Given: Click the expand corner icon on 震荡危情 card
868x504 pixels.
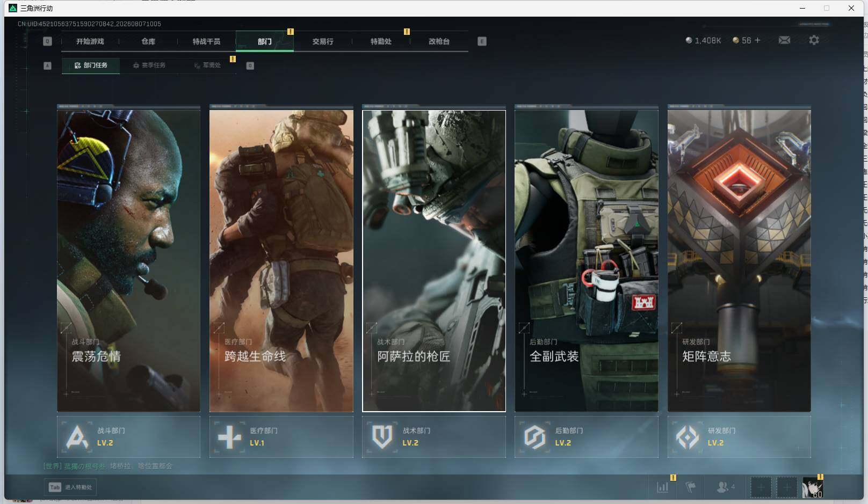Looking at the screenshot, I should point(66,327).
